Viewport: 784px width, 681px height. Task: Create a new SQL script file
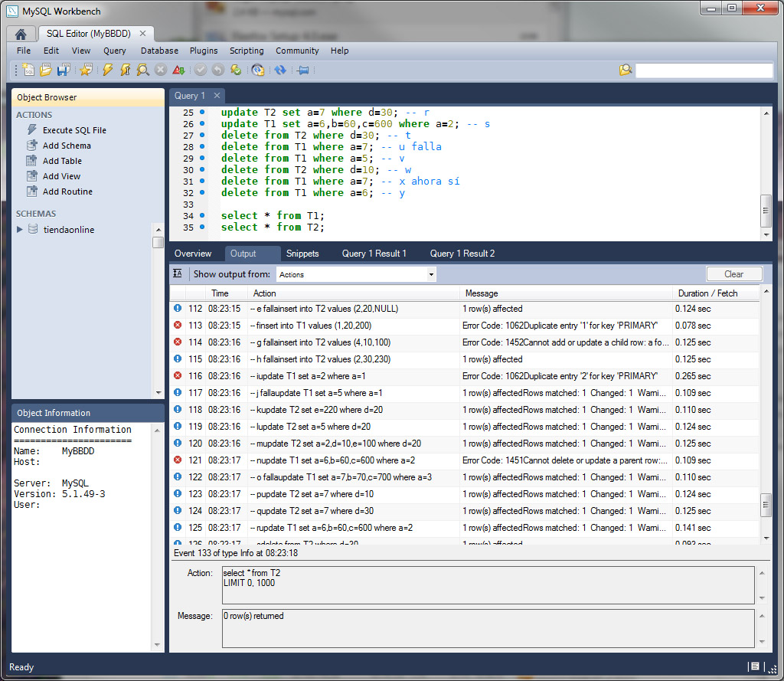tap(28, 70)
